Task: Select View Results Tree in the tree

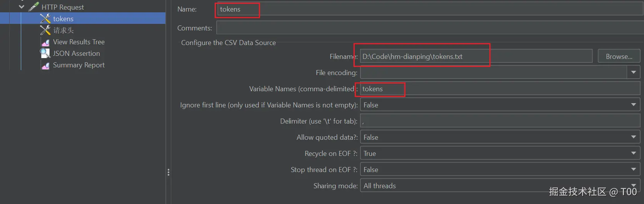Action: (78, 42)
